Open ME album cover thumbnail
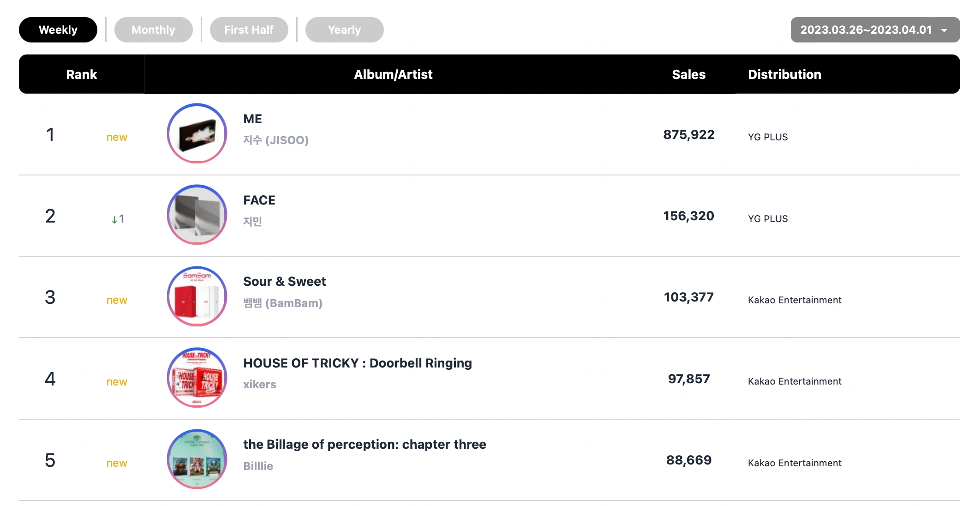Screen dimensions: 980x506 [197, 133]
